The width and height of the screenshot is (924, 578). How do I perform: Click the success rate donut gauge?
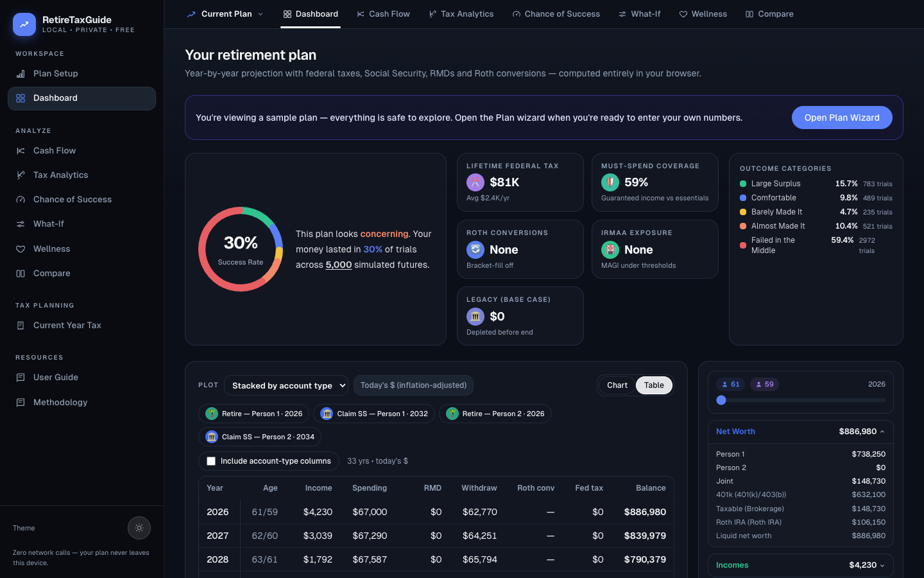241,249
